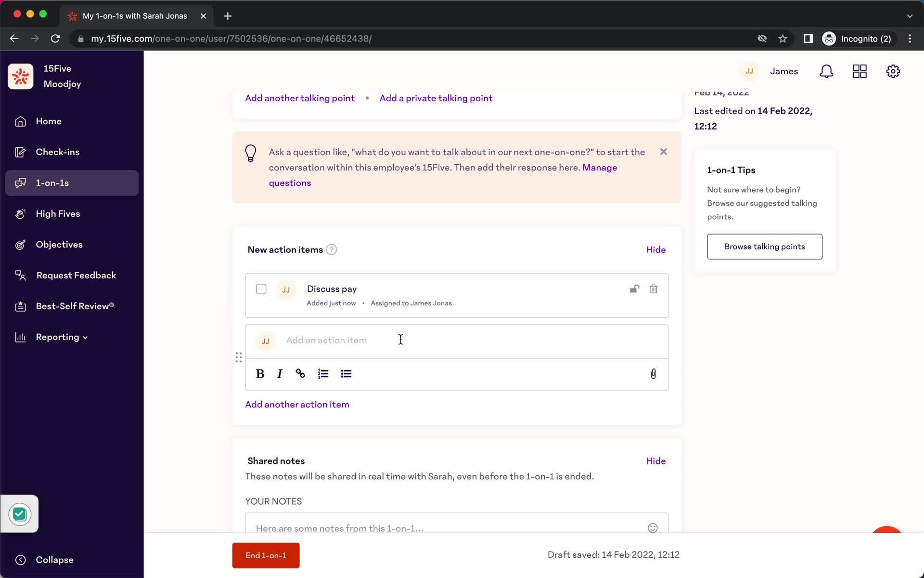The width and height of the screenshot is (924, 578).
Task: Click the bold formatting icon
Action: [260, 374]
